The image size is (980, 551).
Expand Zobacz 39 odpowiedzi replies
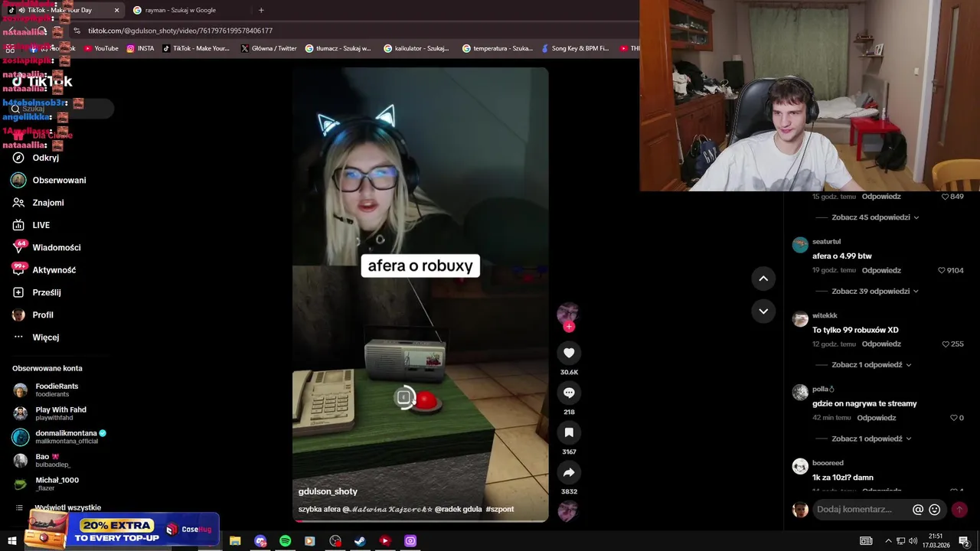tap(874, 292)
